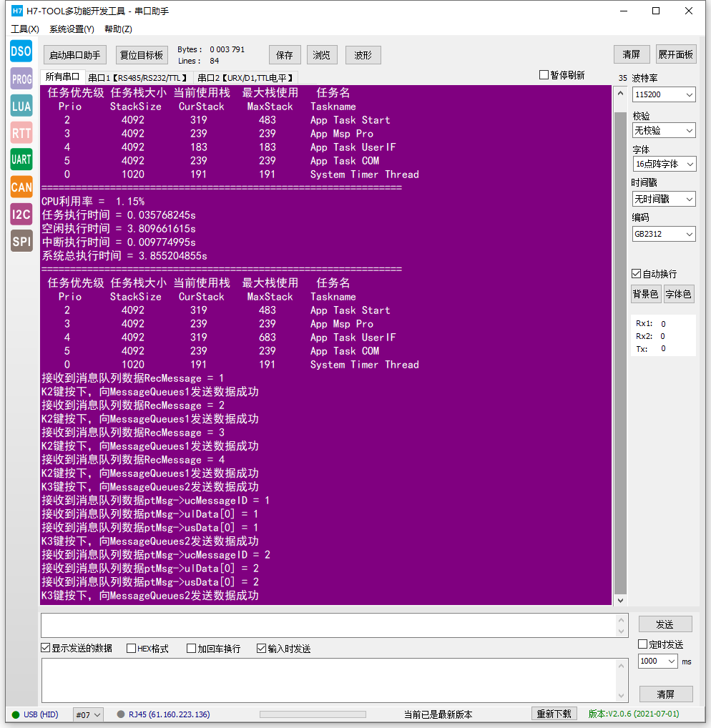This screenshot has width=711, height=728.
Task: Switch to 串口2 URX/D1 TTL tab
Action: [x=245, y=77]
